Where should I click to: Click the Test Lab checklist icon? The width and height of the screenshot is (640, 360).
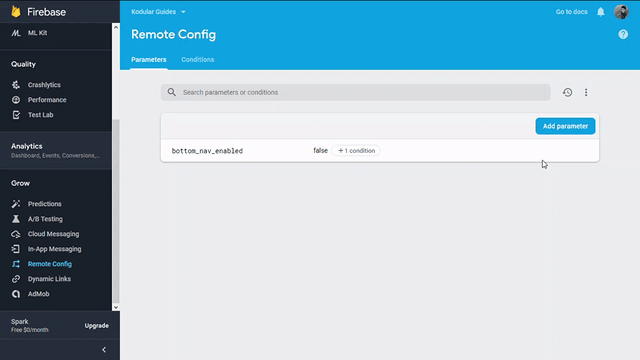16,115
